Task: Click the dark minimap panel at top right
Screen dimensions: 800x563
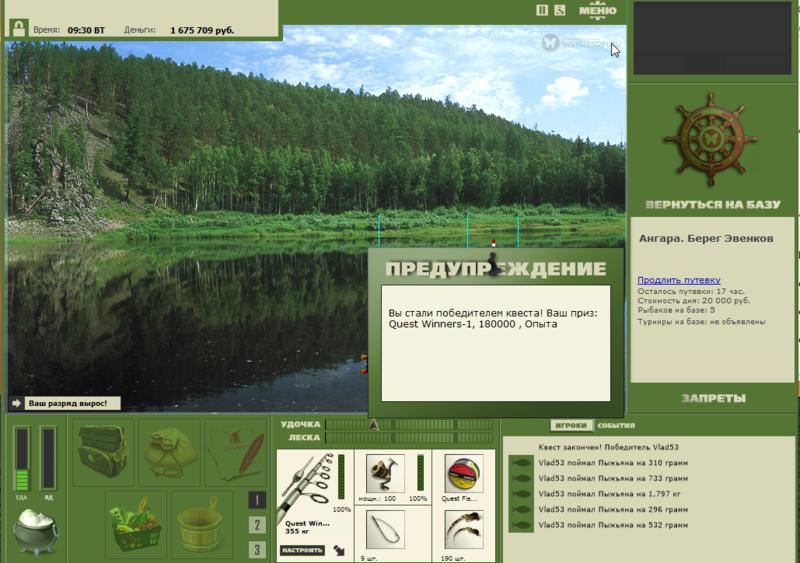Action: (712, 37)
